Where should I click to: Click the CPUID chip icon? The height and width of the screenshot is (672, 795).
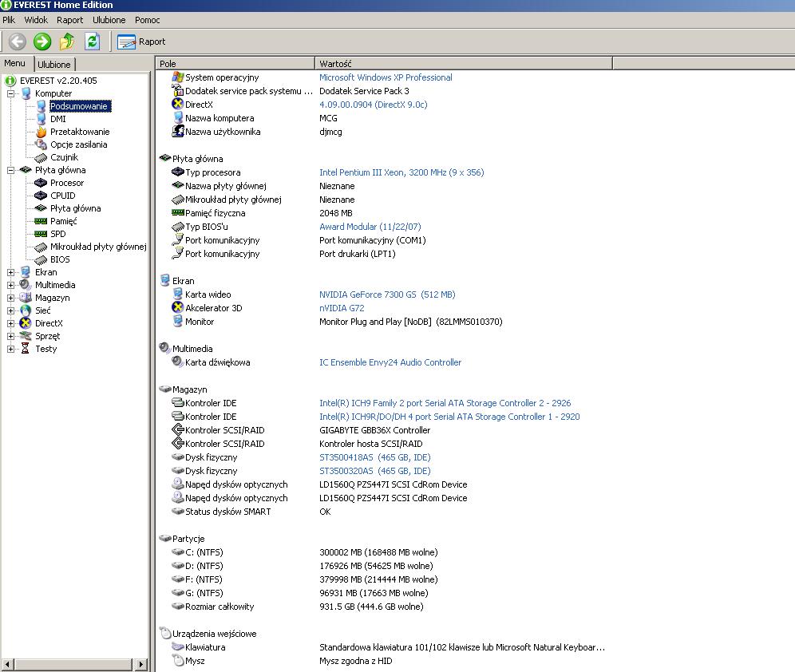pyautogui.click(x=41, y=196)
